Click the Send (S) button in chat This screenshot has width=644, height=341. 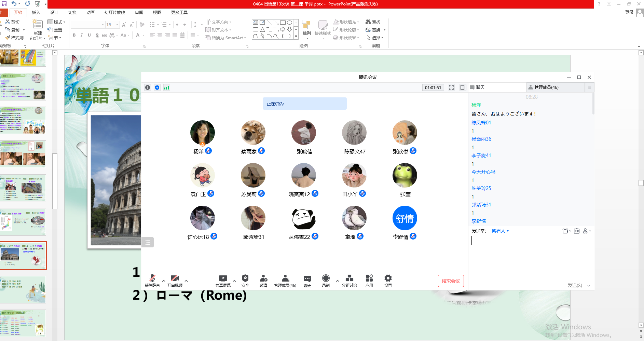pos(575,285)
